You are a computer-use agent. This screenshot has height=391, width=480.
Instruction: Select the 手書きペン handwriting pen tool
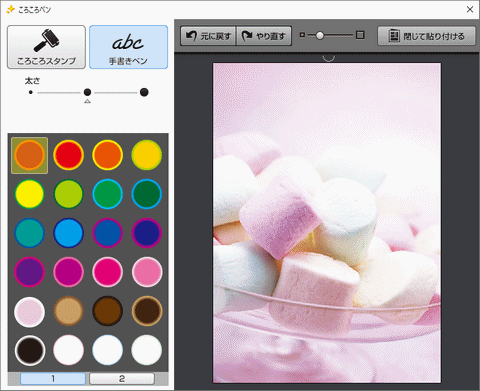pos(128,47)
